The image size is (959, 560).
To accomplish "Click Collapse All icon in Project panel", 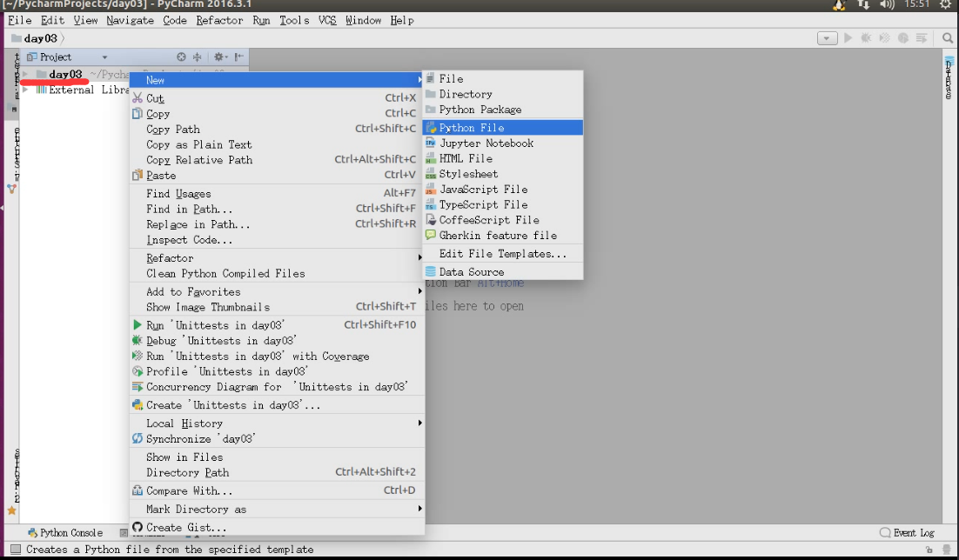I will [197, 57].
